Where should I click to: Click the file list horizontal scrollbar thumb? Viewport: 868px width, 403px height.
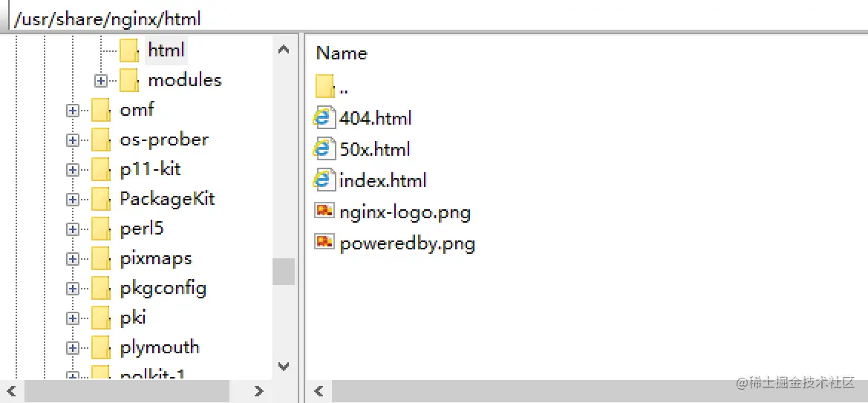click(599, 391)
